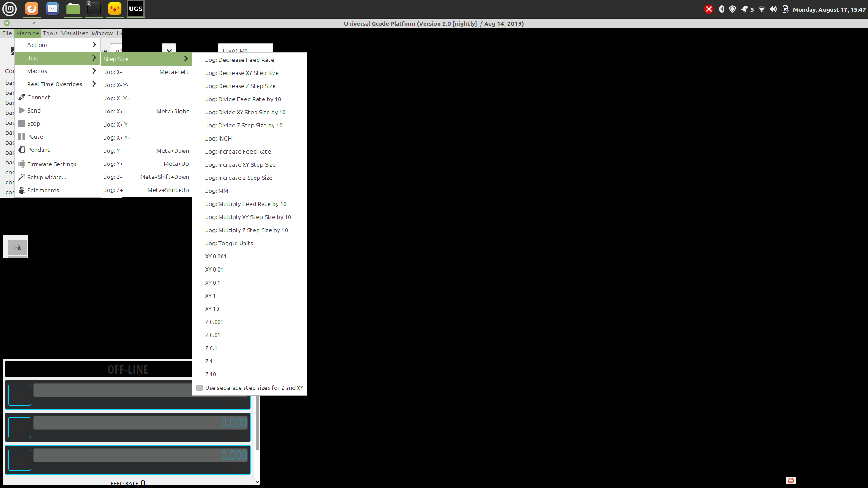Screen dimensions: 868x488
Task: Select Jog: MM unit entry
Action: pos(249,191)
